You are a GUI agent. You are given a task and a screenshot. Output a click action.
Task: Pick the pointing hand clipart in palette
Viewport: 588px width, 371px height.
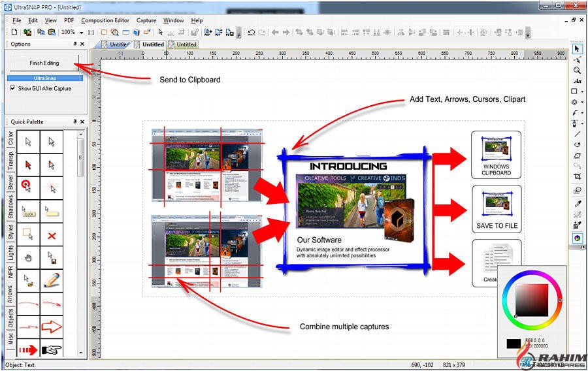[x=52, y=349]
